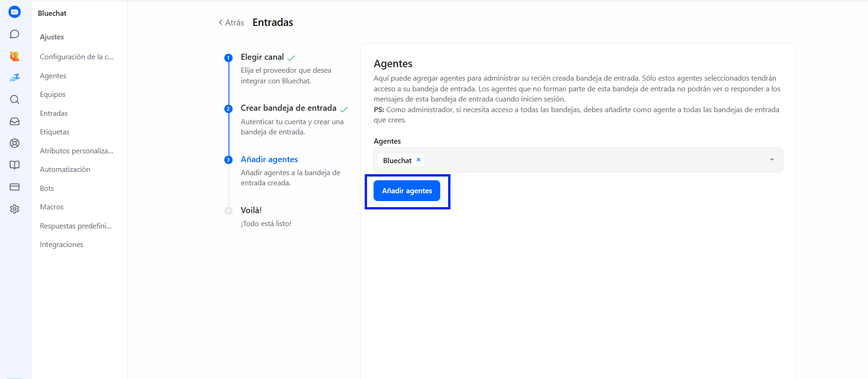Open the book icon in sidebar
Screen dimensions: 868x379
pyautogui.click(x=15, y=165)
